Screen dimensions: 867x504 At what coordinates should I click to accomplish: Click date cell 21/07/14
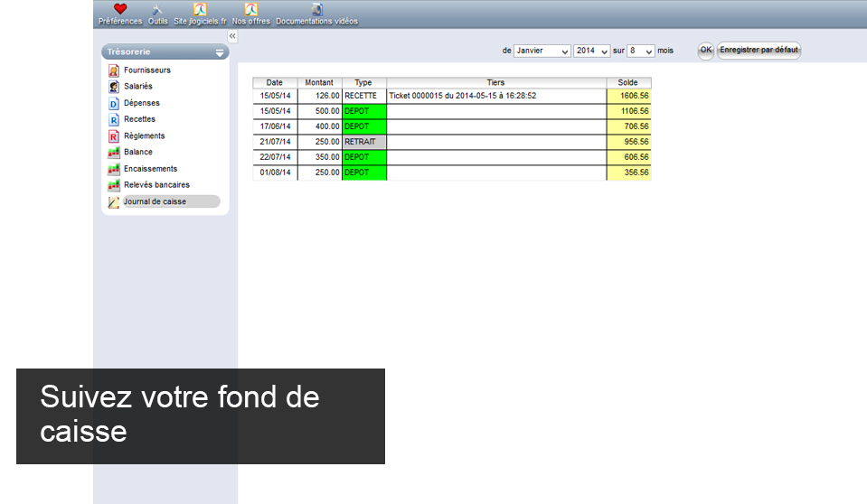[x=275, y=142]
